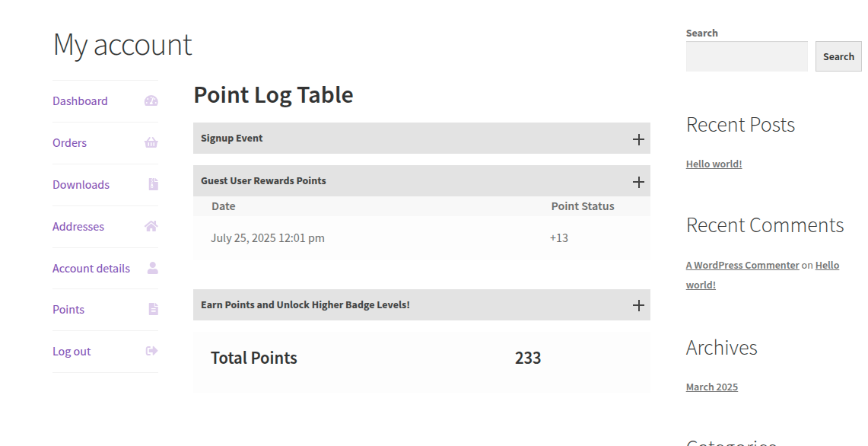
Task: Click the Log out text link
Action: coord(71,351)
